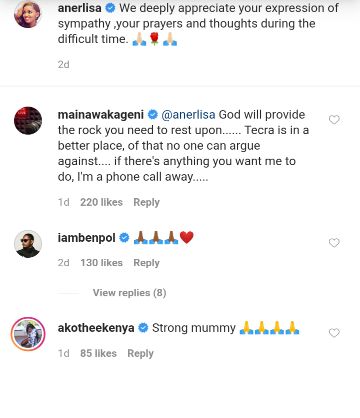Open the mainawakageni username
The image size is (360, 418).
[101, 115]
